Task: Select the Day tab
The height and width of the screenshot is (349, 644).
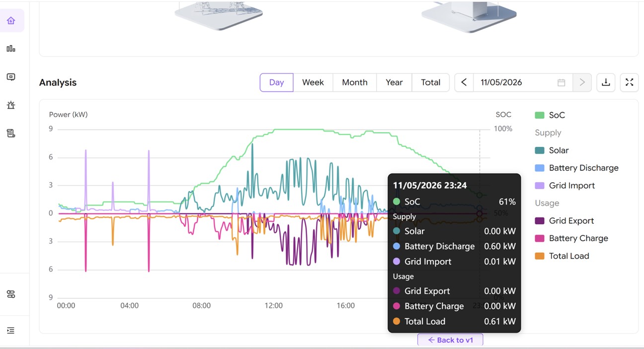Action: (x=276, y=82)
